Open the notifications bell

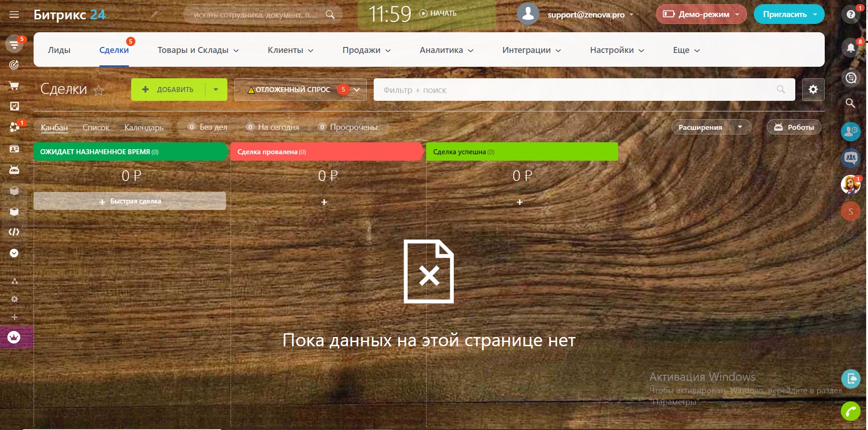851,47
